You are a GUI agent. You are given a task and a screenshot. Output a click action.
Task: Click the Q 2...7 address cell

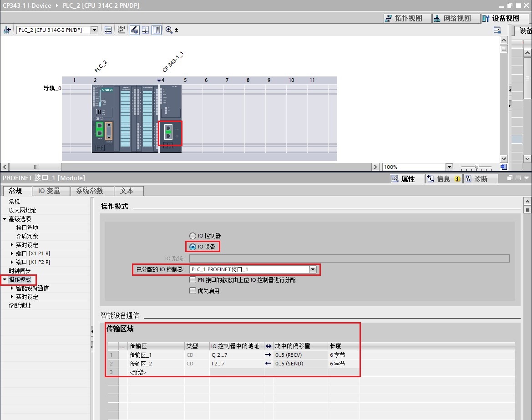(x=237, y=355)
